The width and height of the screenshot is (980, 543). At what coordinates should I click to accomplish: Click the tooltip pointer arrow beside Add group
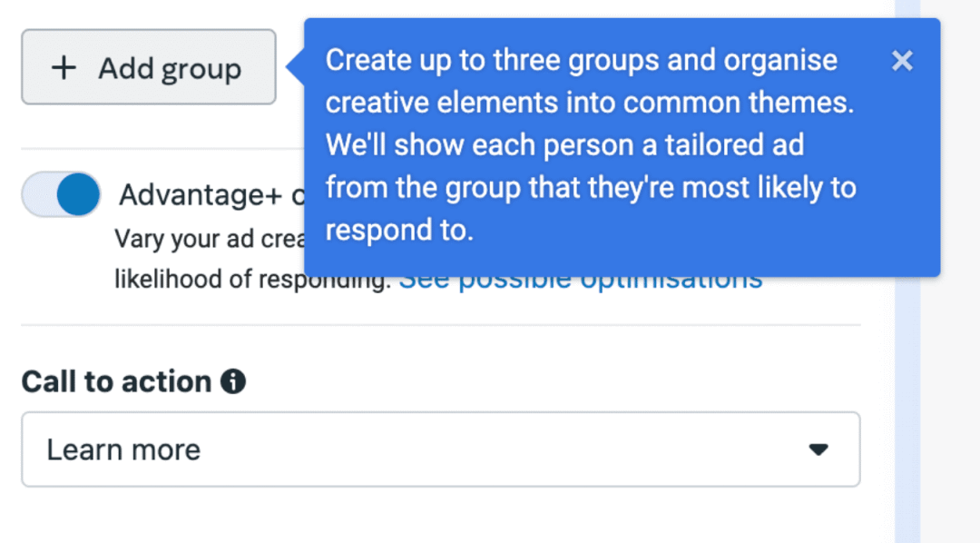click(296, 66)
